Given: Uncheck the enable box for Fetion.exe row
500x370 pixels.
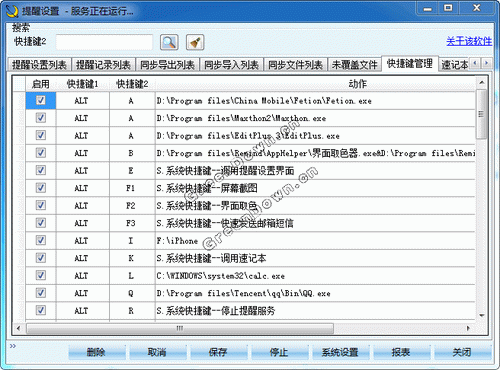Looking at the screenshot, I should [41, 100].
